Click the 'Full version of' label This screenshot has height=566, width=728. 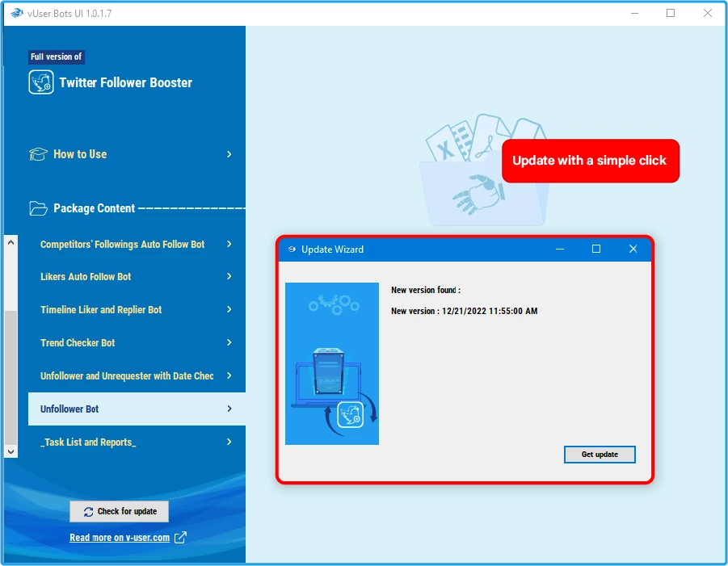57,57
